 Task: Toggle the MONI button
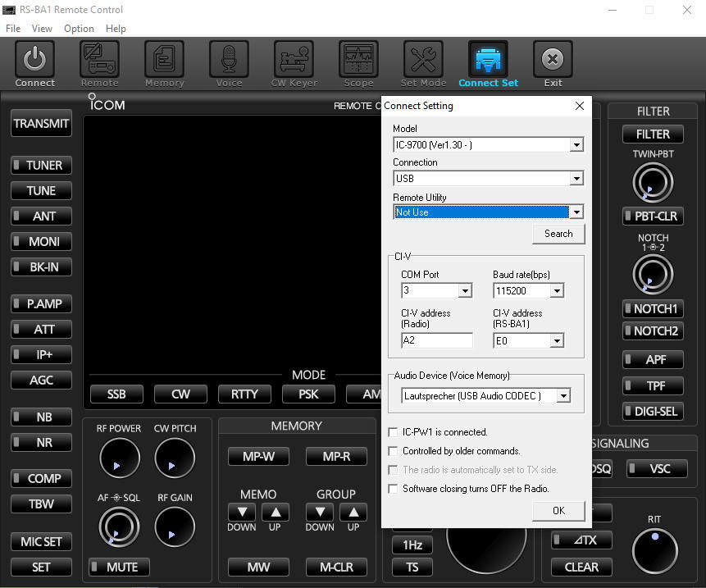click(x=42, y=242)
